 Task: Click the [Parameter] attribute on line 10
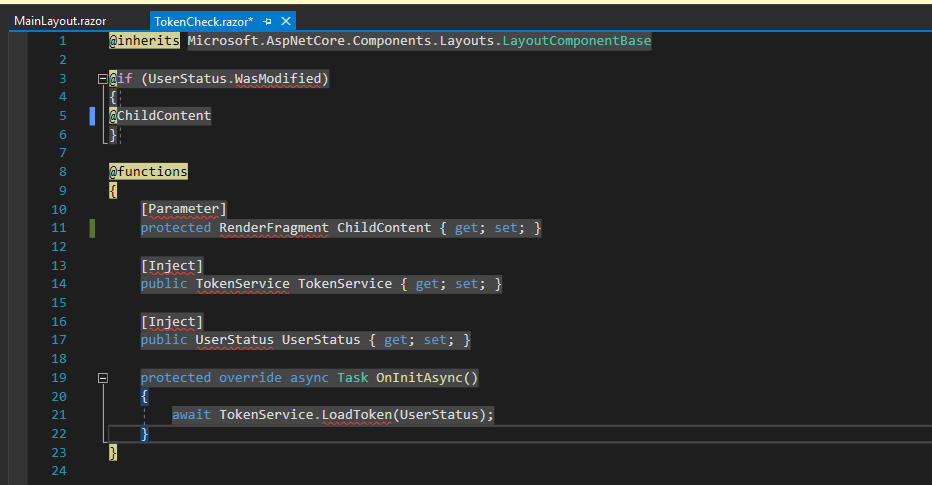coord(184,209)
